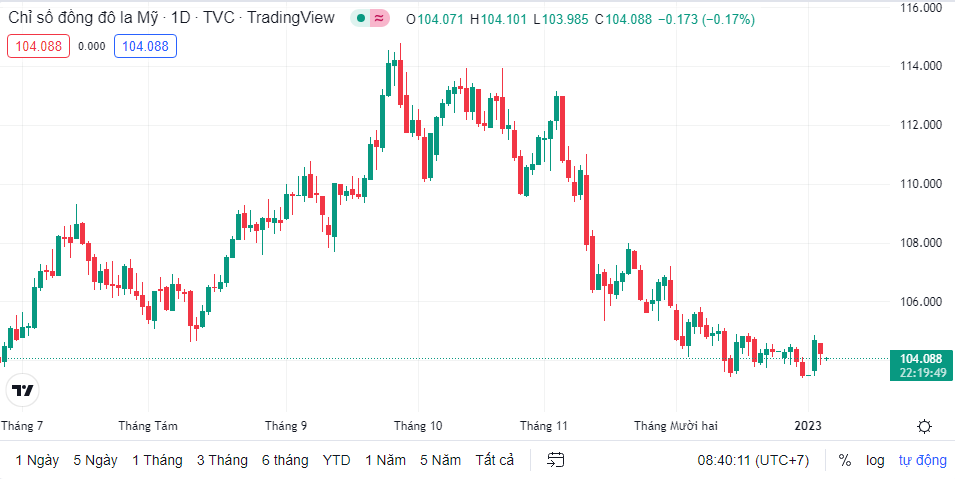Open the go-to-date calendar icon
This screenshot has height=479, width=955.
pos(556,460)
